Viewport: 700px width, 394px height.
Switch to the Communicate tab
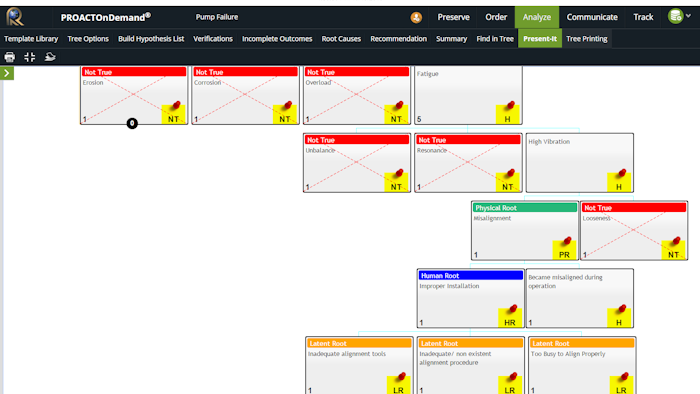(592, 17)
